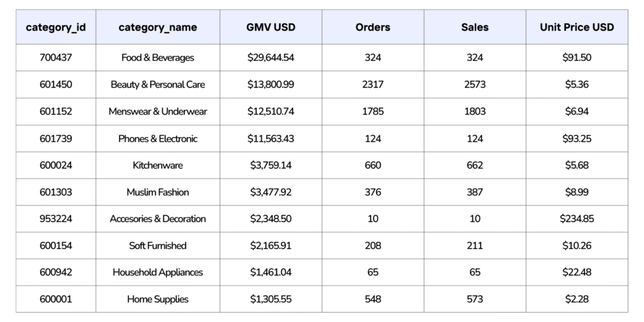644x322 pixels.
Task: Select the $29,644.54 GMV value
Action: click(x=271, y=58)
